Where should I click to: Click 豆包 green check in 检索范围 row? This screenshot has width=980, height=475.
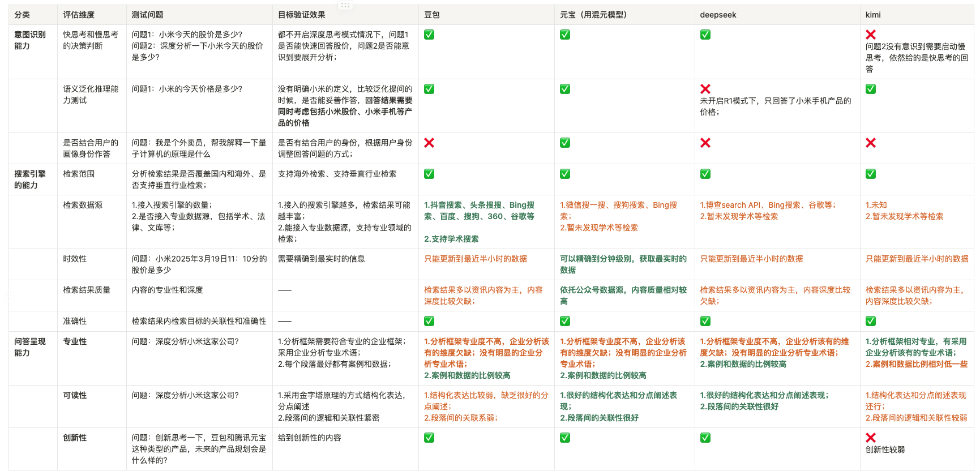(429, 174)
